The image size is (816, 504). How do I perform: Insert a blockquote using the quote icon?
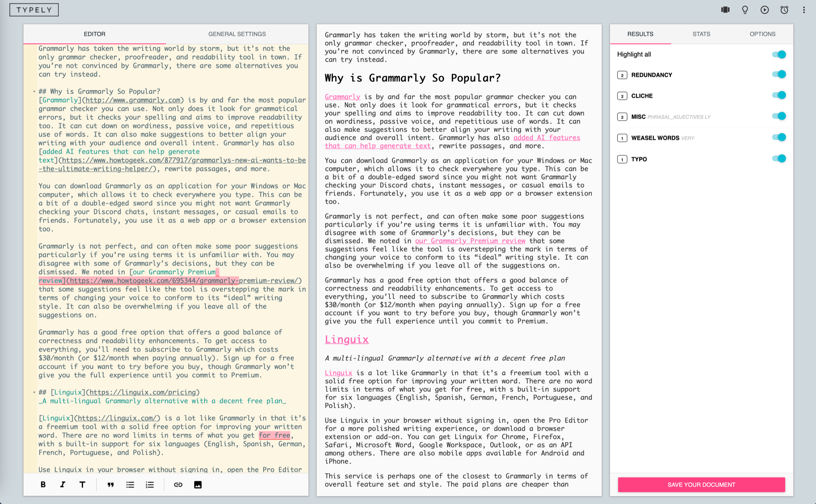[x=111, y=485]
